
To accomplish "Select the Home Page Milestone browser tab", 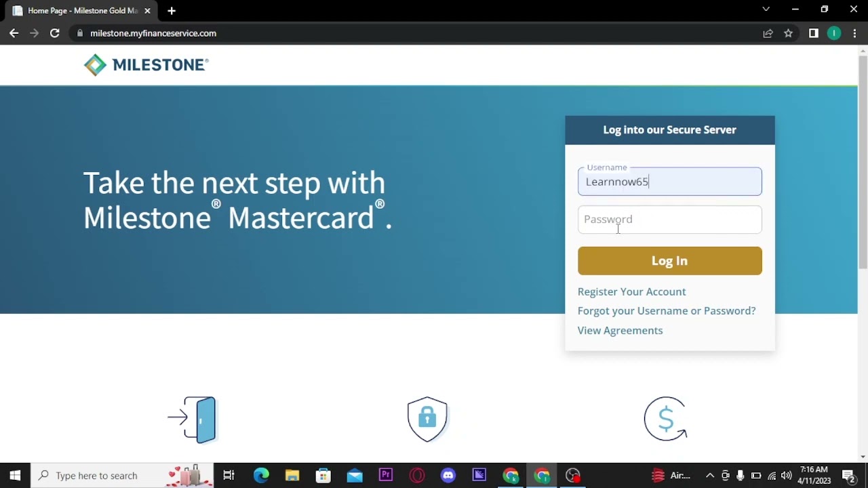I will [x=81, y=11].
